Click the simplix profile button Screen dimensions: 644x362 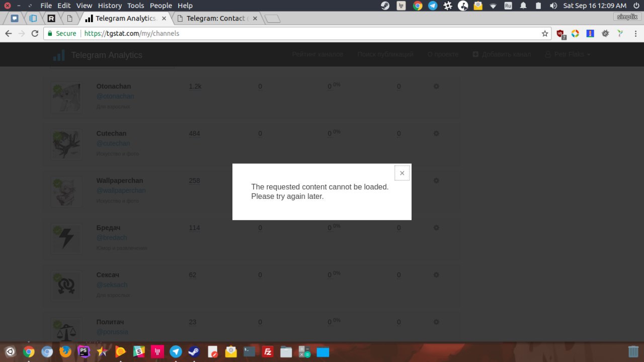(x=627, y=17)
